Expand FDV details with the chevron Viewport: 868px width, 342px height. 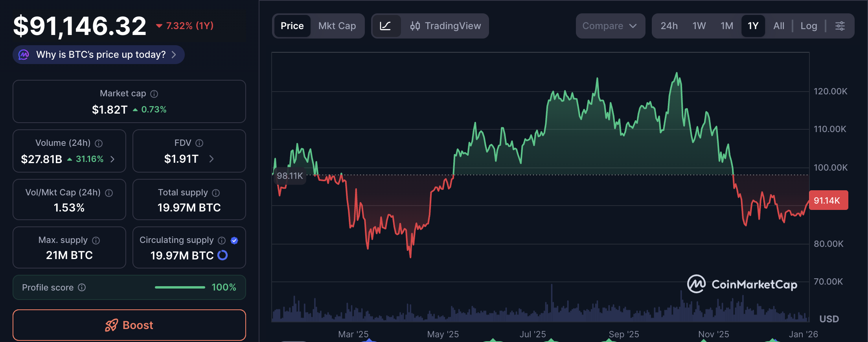[x=211, y=159]
